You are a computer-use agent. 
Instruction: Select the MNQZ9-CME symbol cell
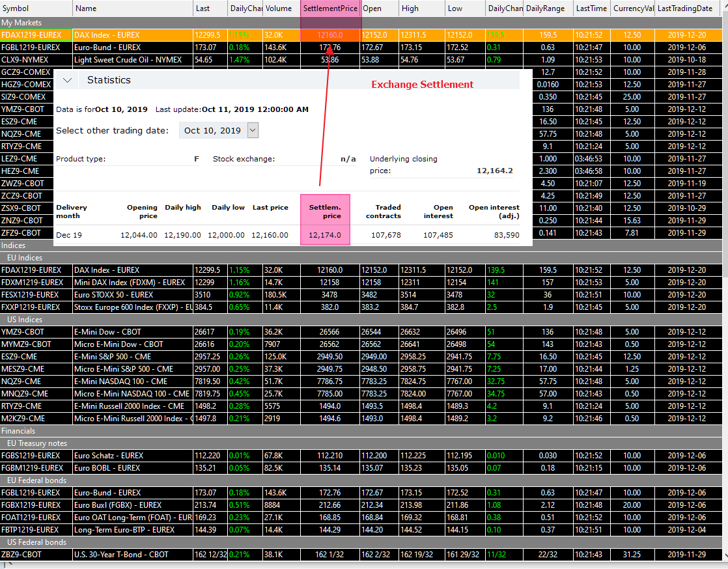36,394
